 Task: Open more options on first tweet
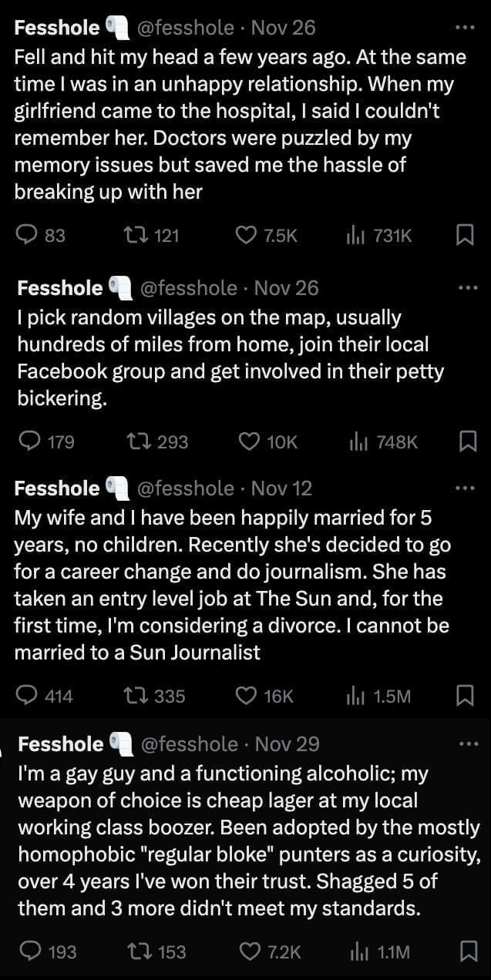pos(465,28)
